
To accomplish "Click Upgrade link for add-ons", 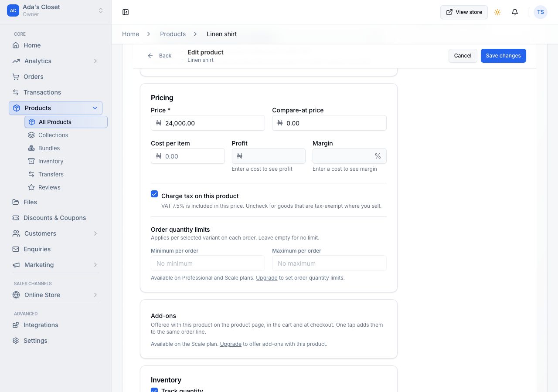I will point(231,344).
